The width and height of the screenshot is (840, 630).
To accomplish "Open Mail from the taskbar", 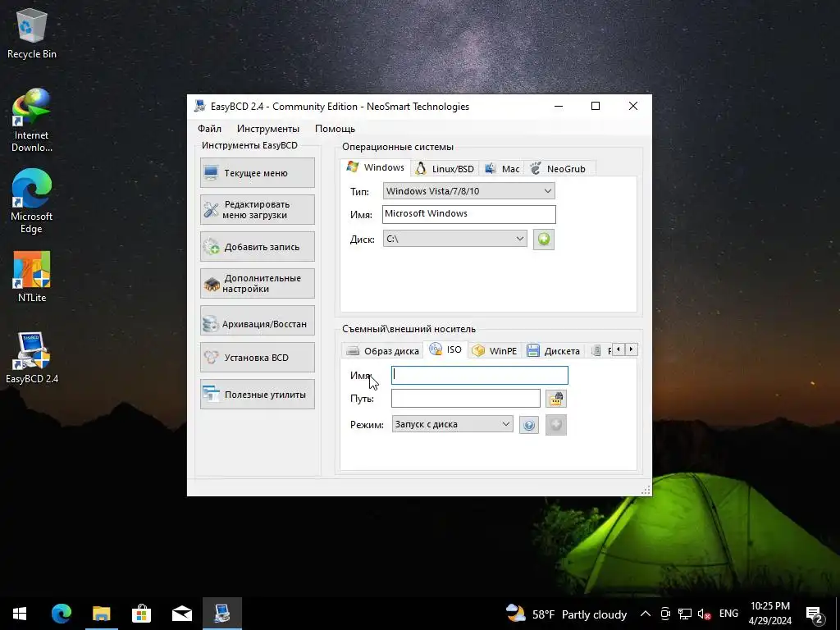I will 181,614.
